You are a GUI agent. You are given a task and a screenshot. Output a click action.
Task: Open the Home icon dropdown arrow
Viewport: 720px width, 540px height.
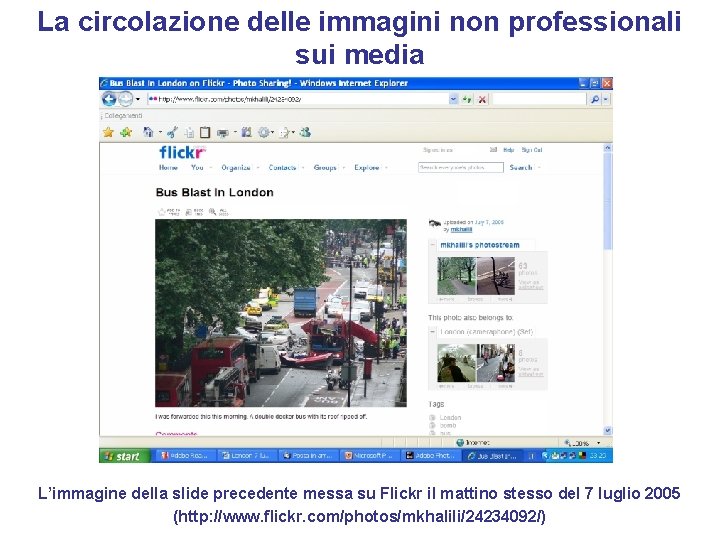[x=160, y=133]
